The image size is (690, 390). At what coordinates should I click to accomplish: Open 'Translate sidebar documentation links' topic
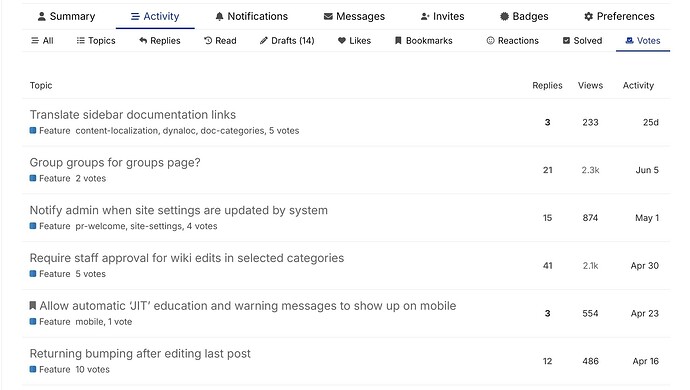pos(132,115)
